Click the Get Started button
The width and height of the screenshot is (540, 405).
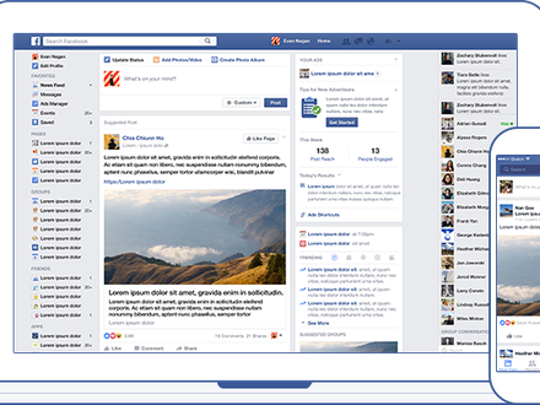coord(342,122)
